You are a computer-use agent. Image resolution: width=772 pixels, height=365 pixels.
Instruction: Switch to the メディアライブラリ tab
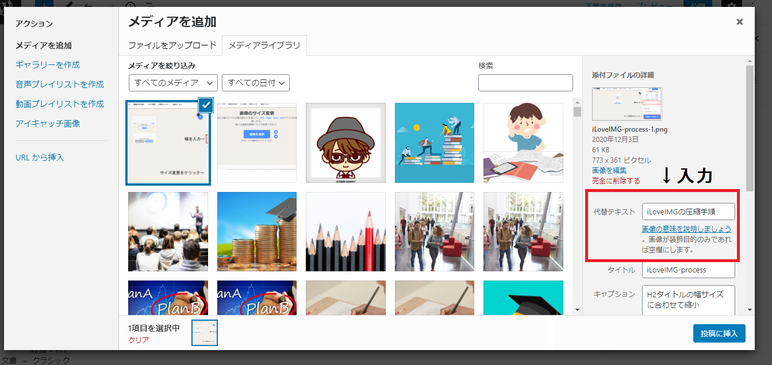tap(264, 45)
